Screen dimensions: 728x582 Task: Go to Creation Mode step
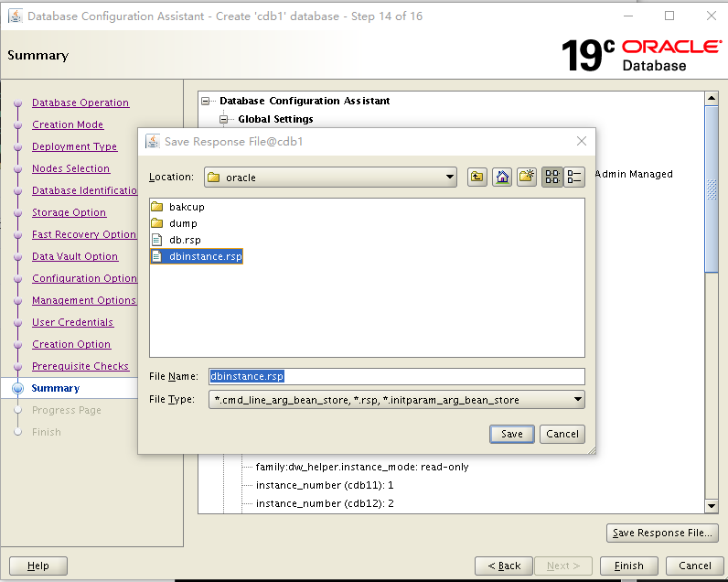68,124
